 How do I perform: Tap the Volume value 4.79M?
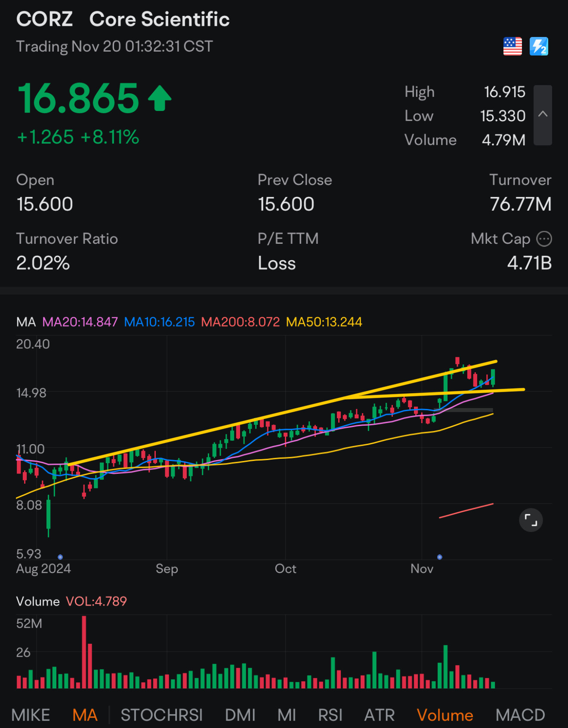[x=503, y=140]
